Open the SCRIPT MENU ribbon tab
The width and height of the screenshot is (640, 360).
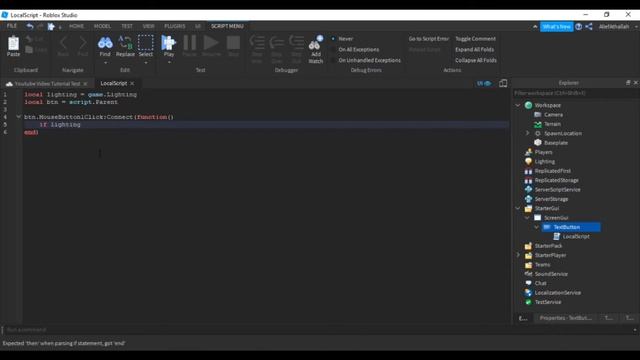pyautogui.click(x=227, y=26)
